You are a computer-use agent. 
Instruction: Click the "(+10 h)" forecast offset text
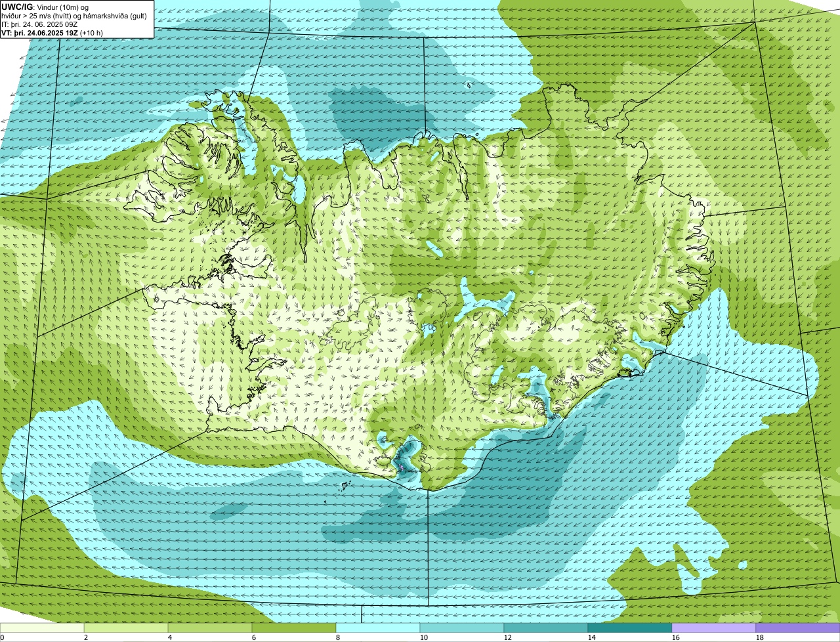(x=91, y=33)
